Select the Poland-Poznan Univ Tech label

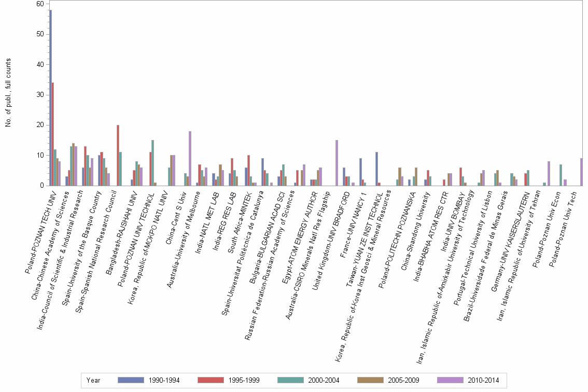click(x=563, y=229)
